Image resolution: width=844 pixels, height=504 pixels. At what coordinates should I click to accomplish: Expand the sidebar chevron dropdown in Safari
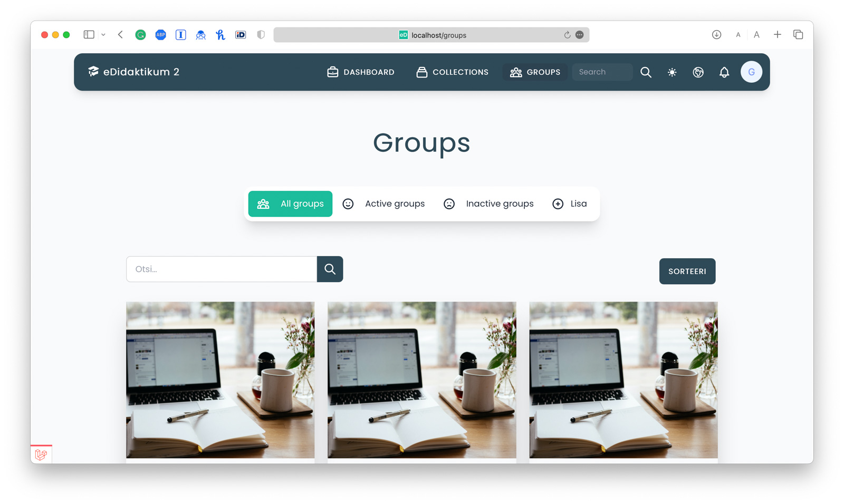[x=103, y=35]
